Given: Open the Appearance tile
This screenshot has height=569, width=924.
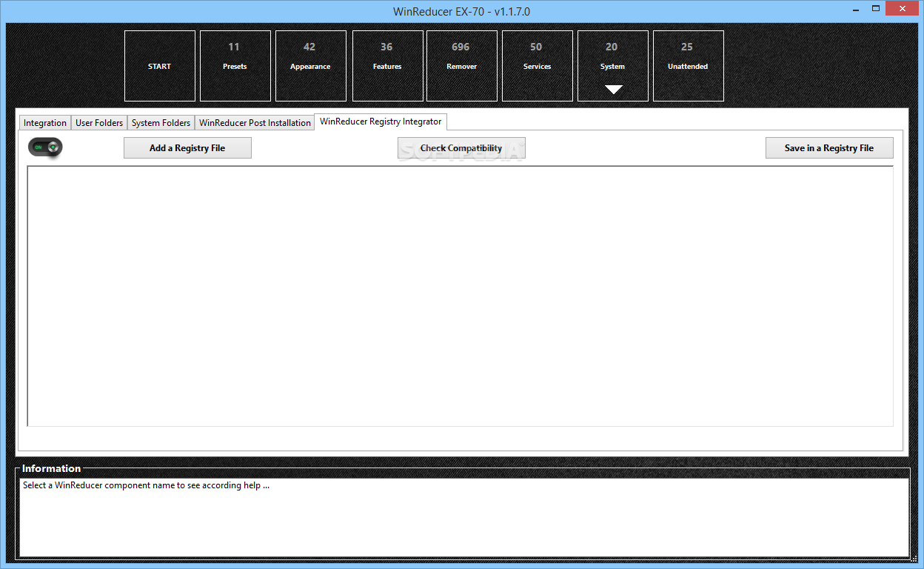Looking at the screenshot, I should click(311, 66).
